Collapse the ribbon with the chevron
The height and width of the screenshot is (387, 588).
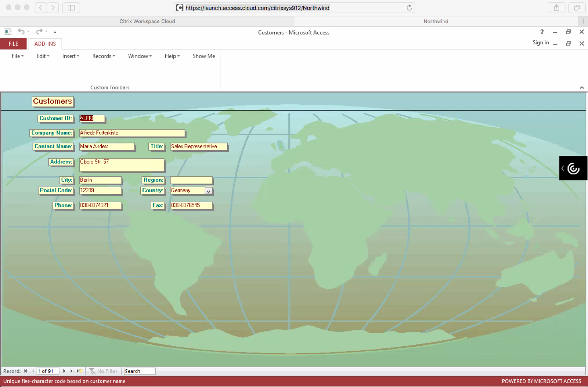(x=582, y=87)
